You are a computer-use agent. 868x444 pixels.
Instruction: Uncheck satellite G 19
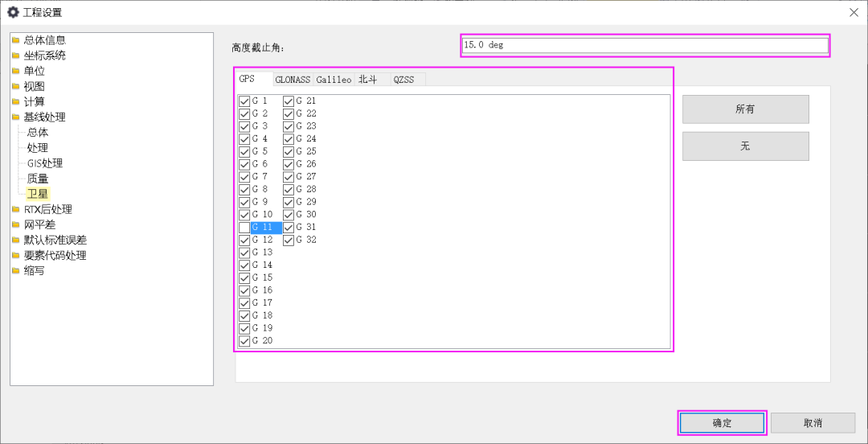point(244,328)
